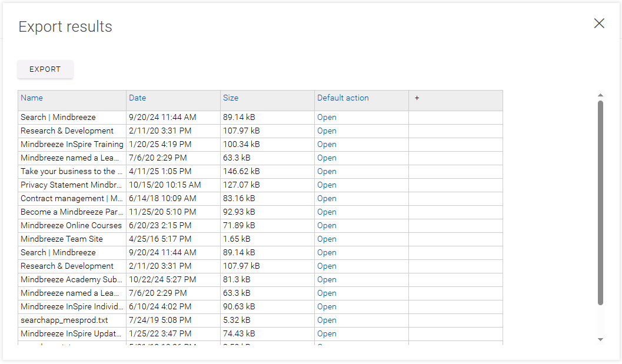The height and width of the screenshot is (364, 622).
Task: Select the Mindbreeze Academy Sub... name cell
Action: coord(72,279)
